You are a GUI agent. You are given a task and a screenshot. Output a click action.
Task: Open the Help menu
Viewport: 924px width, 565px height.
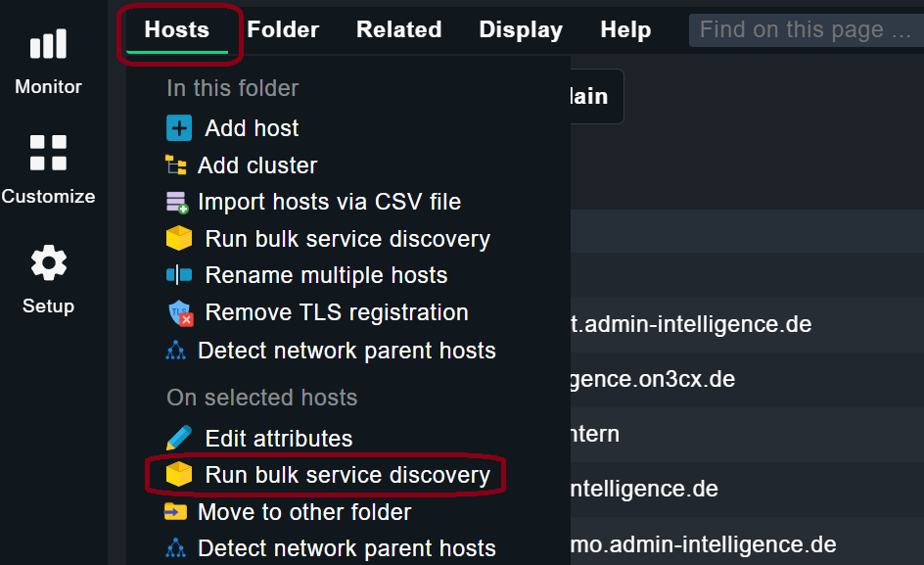coord(625,29)
